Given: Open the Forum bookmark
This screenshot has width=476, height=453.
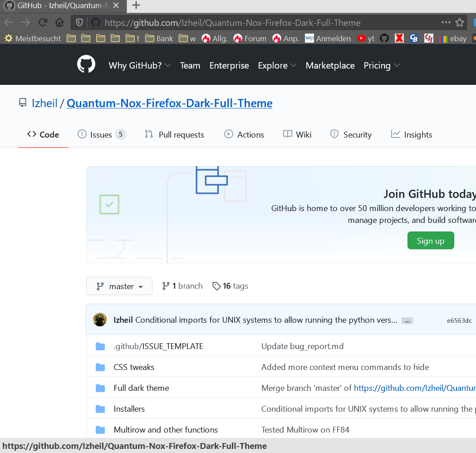Looking at the screenshot, I should tap(250, 39).
